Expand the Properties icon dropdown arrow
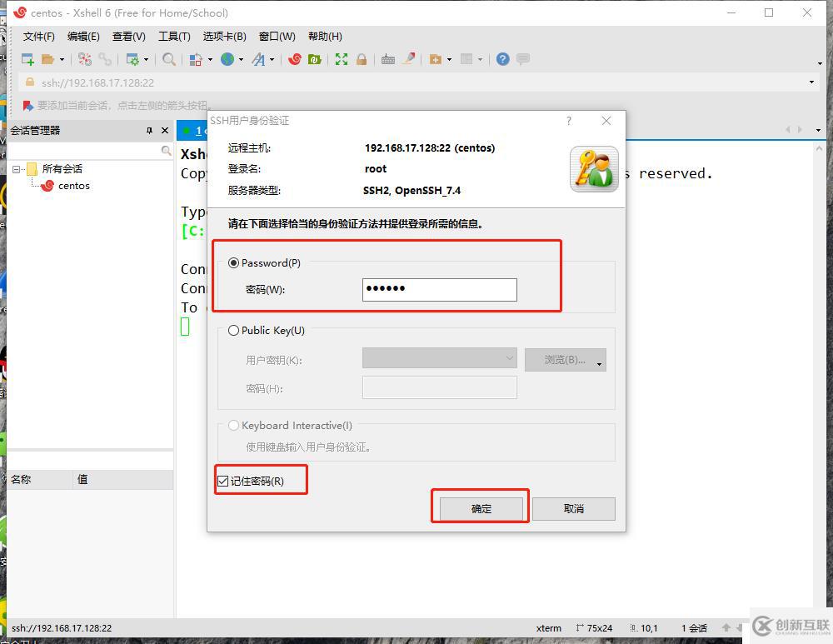Image resolution: width=833 pixels, height=644 pixels. tap(146, 59)
